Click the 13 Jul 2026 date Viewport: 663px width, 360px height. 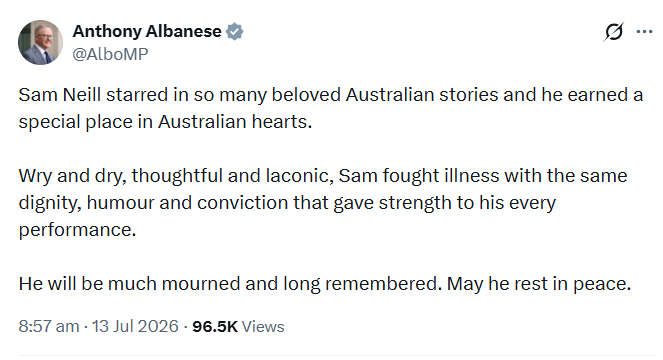click(x=135, y=326)
